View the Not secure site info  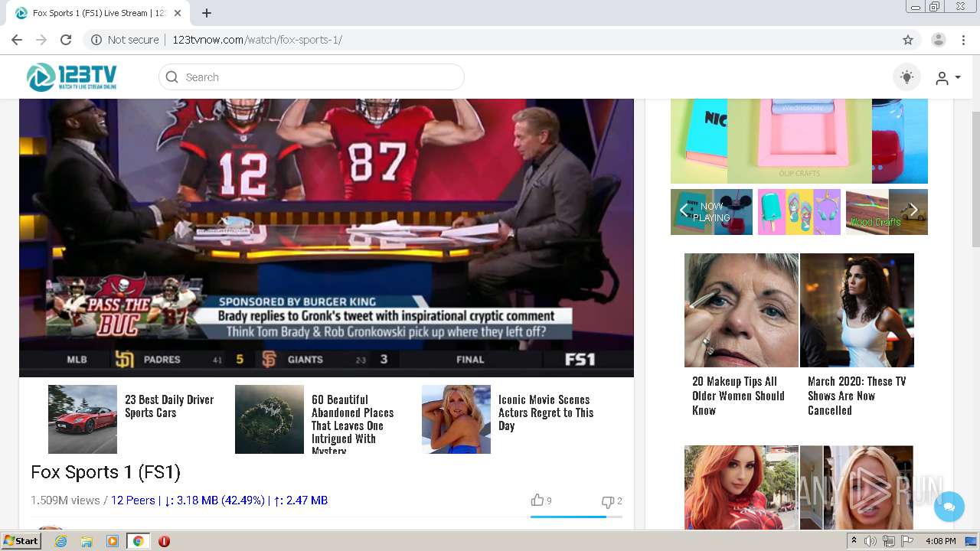[125, 40]
